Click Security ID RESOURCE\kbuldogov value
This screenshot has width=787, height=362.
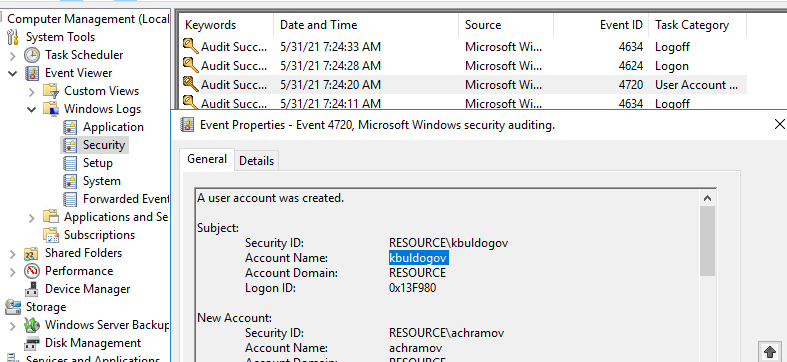pyautogui.click(x=448, y=243)
